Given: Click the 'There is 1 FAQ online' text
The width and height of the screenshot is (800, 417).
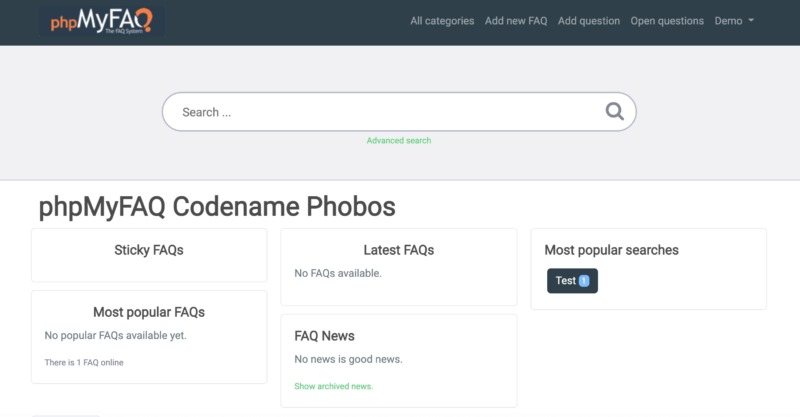Looking at the screenshot, I should pyautogui.click(x=84, y=362).
